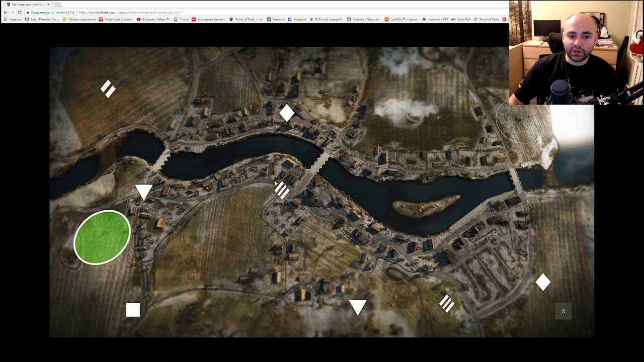Open the Всемирная военная bookmark
This screenshot has width=644, height=362.
[208, 19]
